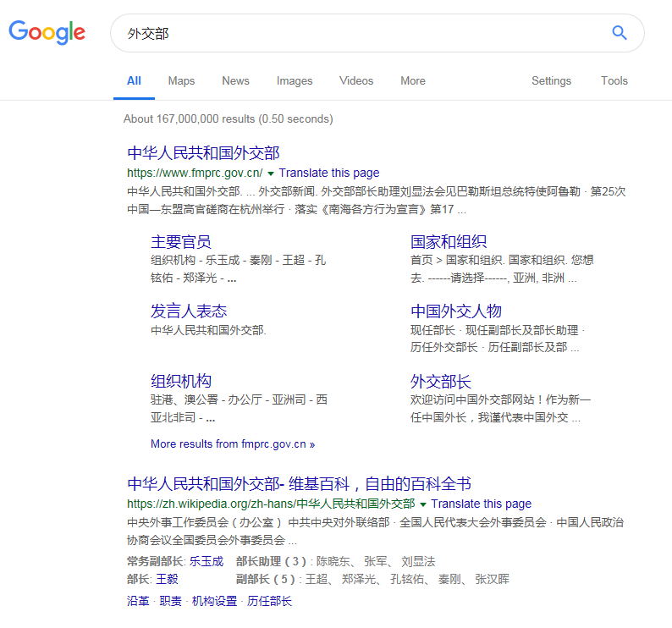Click the About 167,000,000 results text
This screenshot has height=628, width=672.
point(228,118)
